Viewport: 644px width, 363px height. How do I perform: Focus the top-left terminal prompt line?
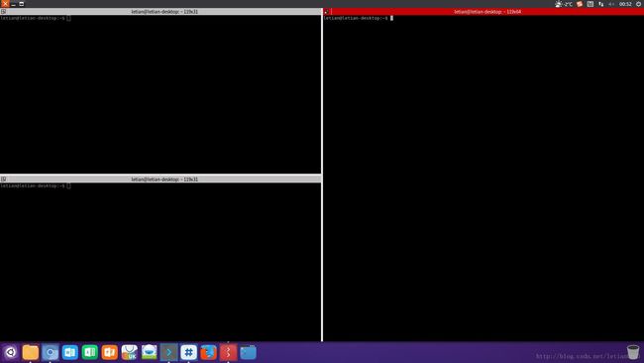36,18
